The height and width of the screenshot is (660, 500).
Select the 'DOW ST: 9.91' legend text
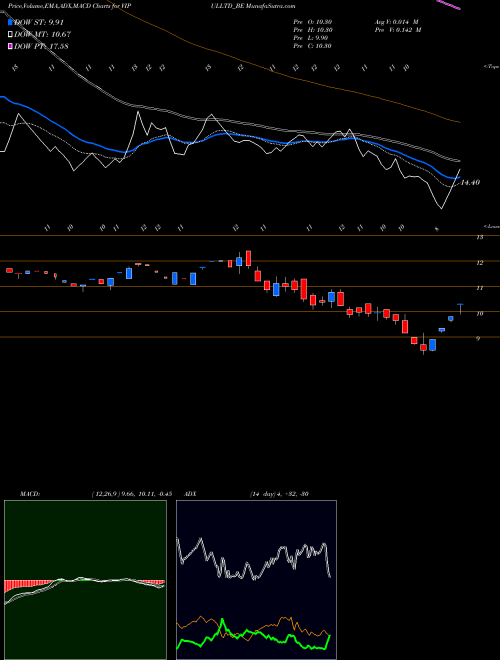pos(39,22)
